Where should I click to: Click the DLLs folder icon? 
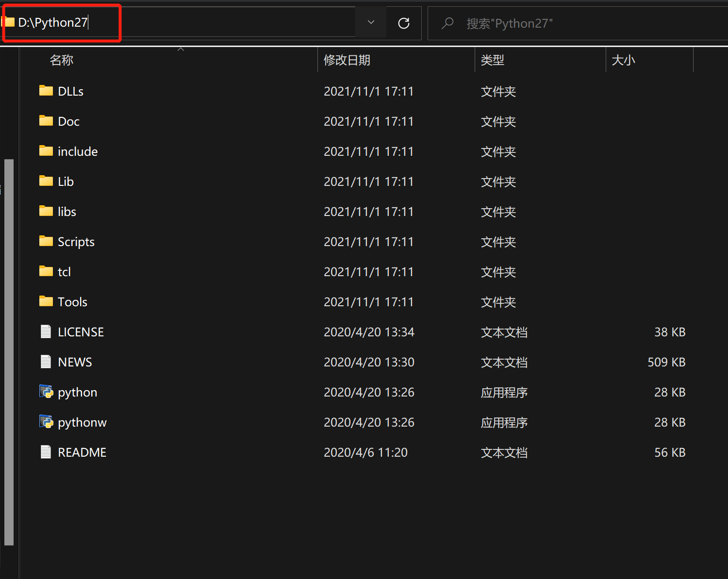[46, 91]
